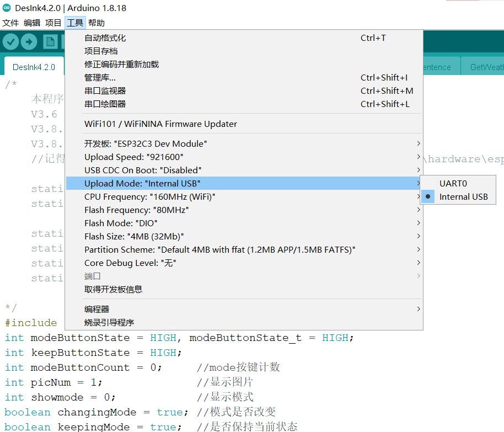Click 'boolean keepingMode = true;' line
The width and height of the screenshot is (504, 432).
tap(93, 427)
